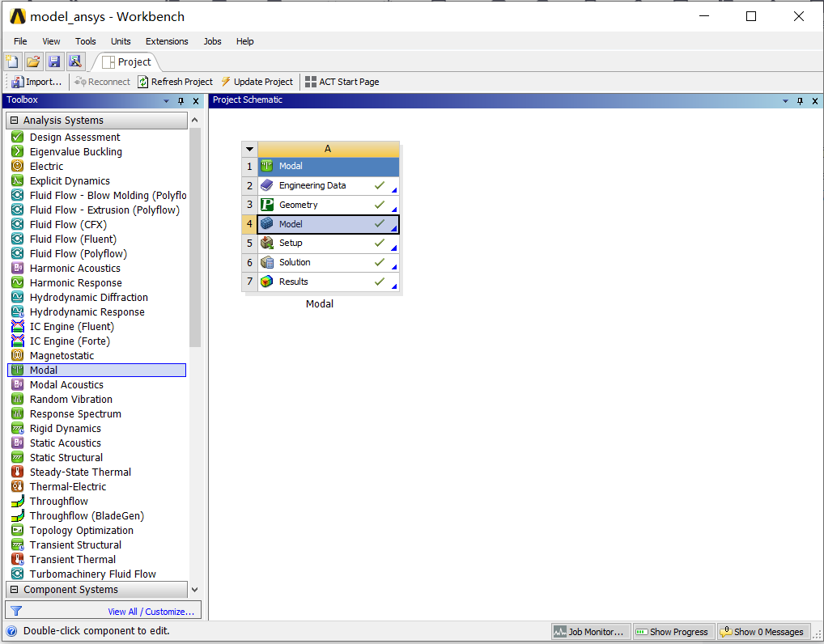Click toolbox scrollbar up arrow
The width and height of the screenshot is (824, 644).
(195, 120)
